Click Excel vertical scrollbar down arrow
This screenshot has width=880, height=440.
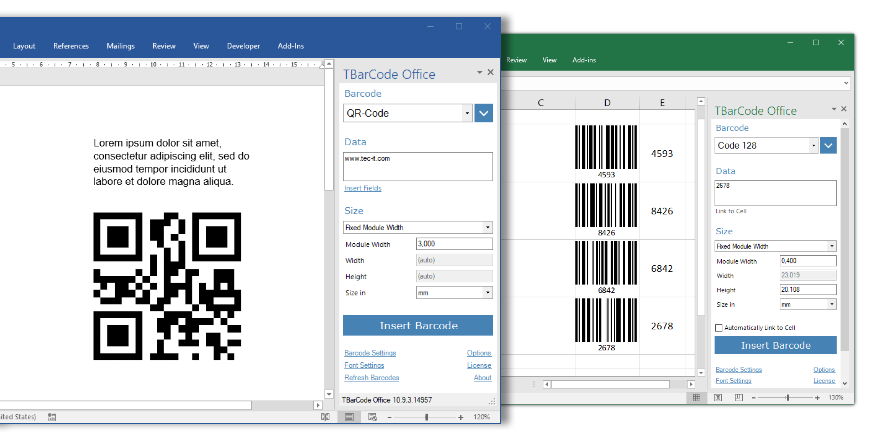[700, 373]
